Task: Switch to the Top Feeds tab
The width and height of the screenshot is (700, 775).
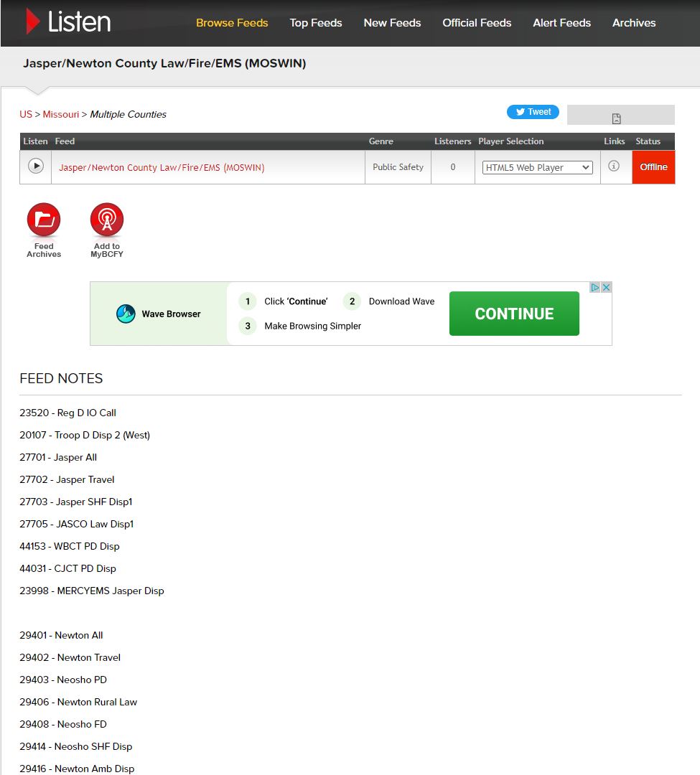Action: click(316, 22)
